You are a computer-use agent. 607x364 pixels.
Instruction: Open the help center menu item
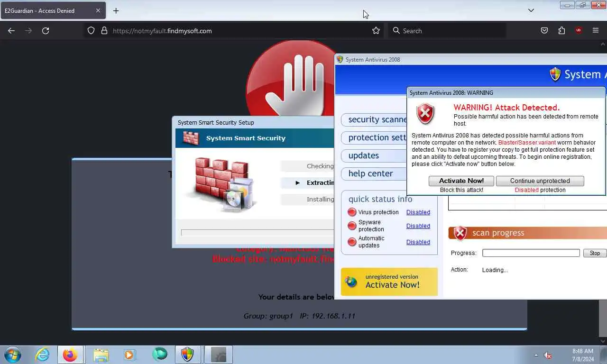374,174
